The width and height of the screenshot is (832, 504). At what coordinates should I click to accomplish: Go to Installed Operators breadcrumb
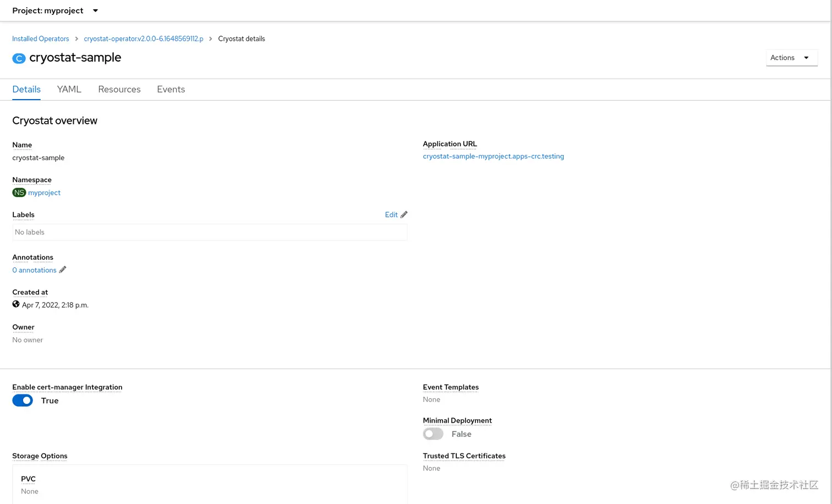coord(40,39)
